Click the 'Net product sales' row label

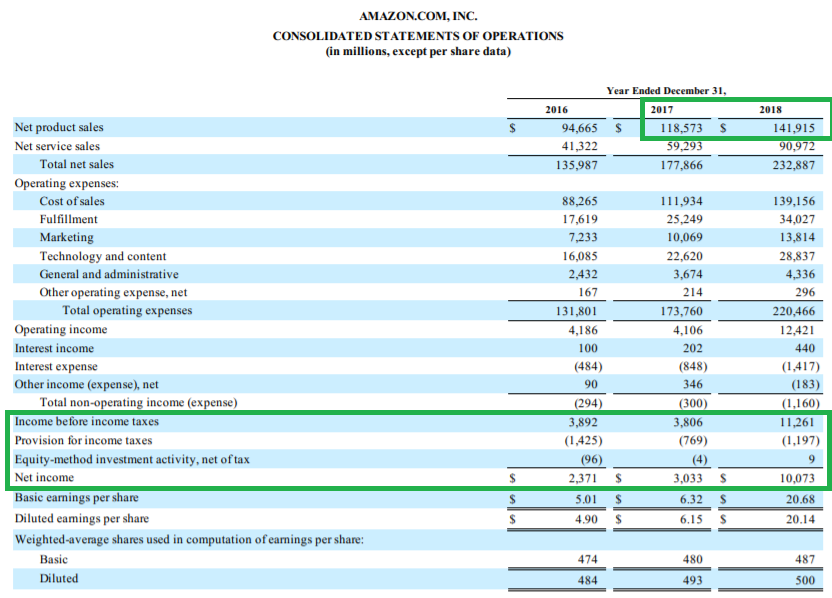pos(59,127)
